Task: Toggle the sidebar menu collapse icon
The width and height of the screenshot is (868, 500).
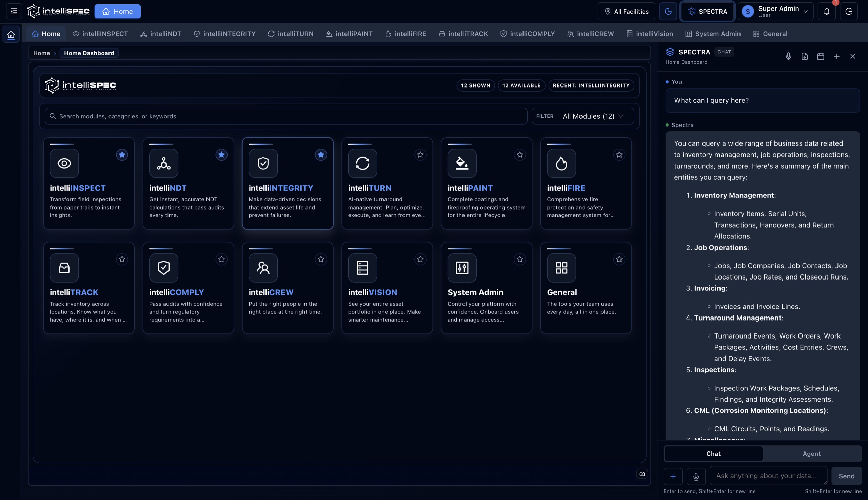Action: tap(14, 11)
